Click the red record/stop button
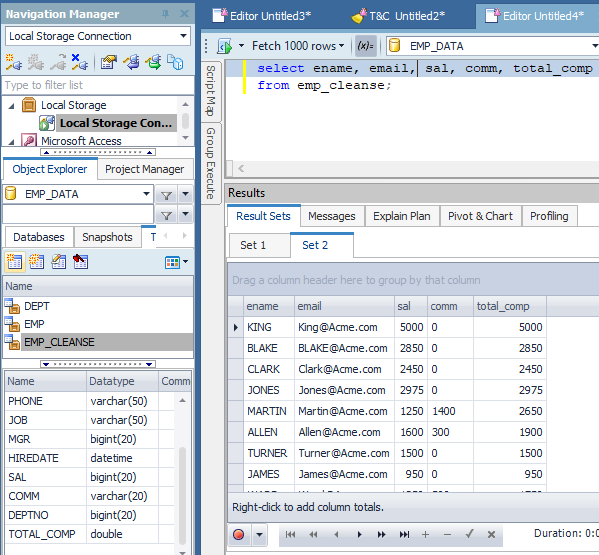The image size is (599, 555). point(238,534)
